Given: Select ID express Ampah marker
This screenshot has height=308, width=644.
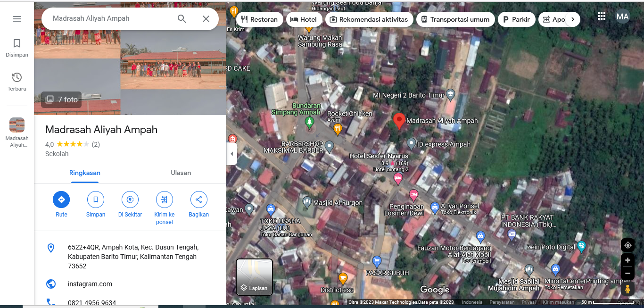Looking at the screenshot, I should tap(411, 143).
